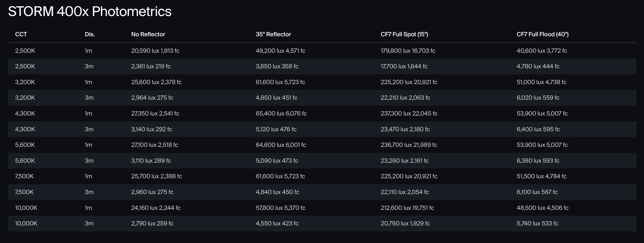Select the CF7 Full Flood (40°) header
The height and width of the screenshot is (243, 644).
(542, 34)
